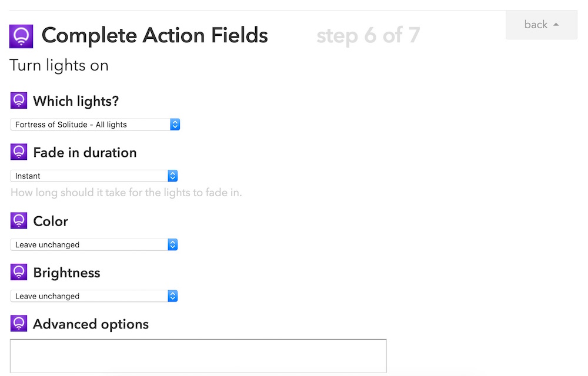Click the Which lights? label
The width and height of the screenshot is (588, 376).
[76, 101]
